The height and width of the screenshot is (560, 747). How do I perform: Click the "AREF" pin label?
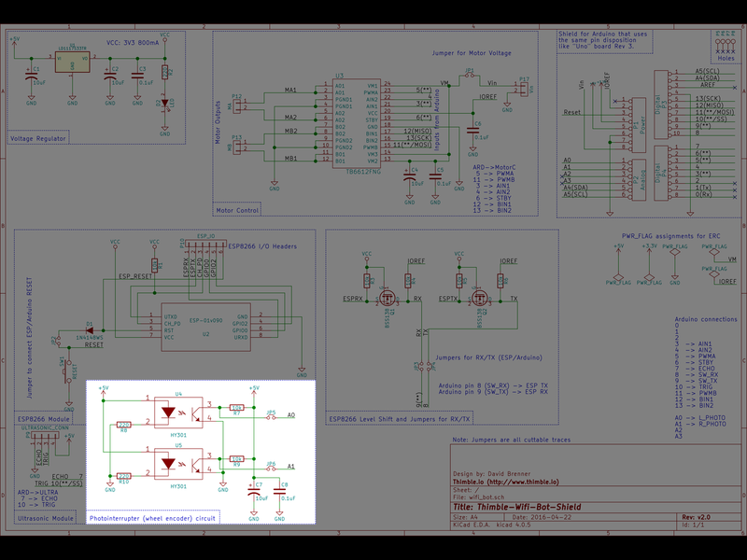point(708,85)
